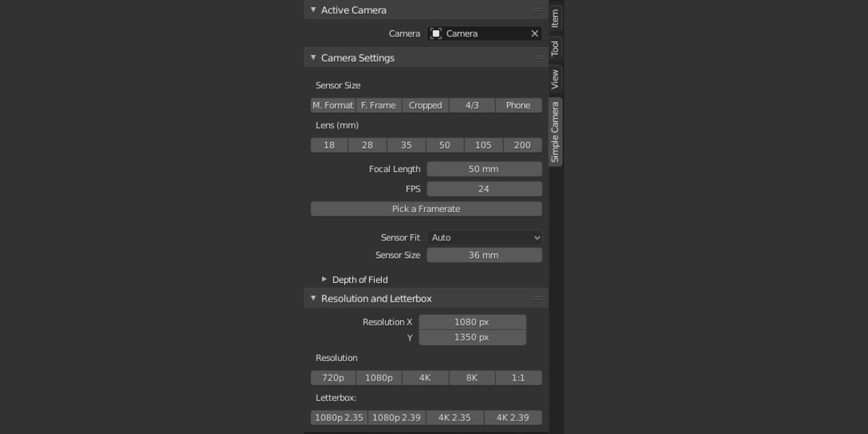Apply the 4K 2.39 letterbox

513,417
